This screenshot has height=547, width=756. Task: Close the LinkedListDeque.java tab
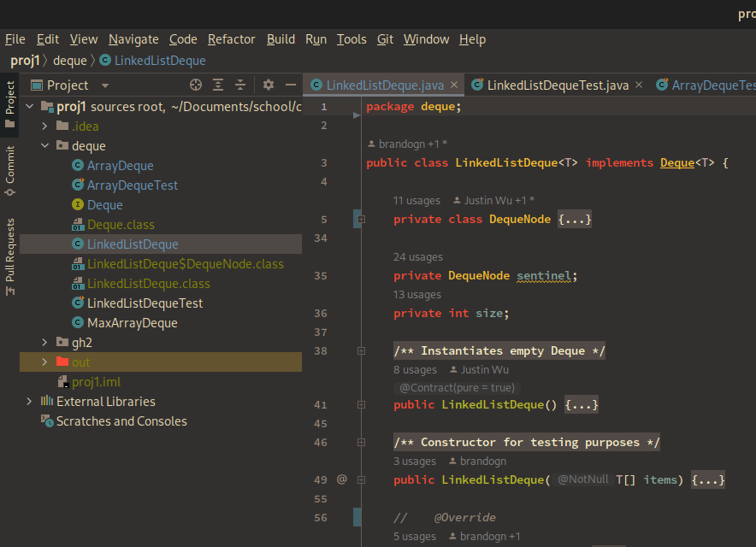click(x=454, y=85)
